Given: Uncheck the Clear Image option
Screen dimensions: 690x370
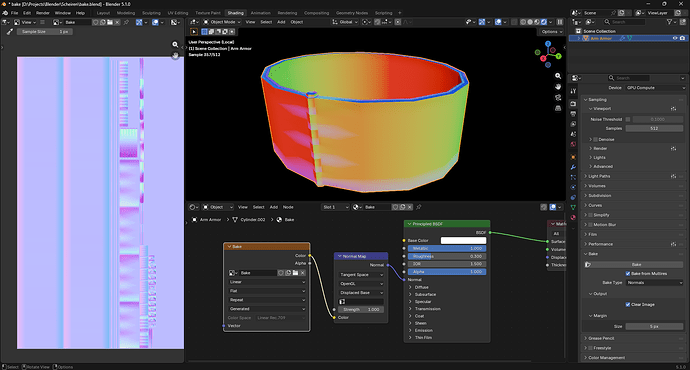Looking at the screenshot, I should (x=628, y=304).
